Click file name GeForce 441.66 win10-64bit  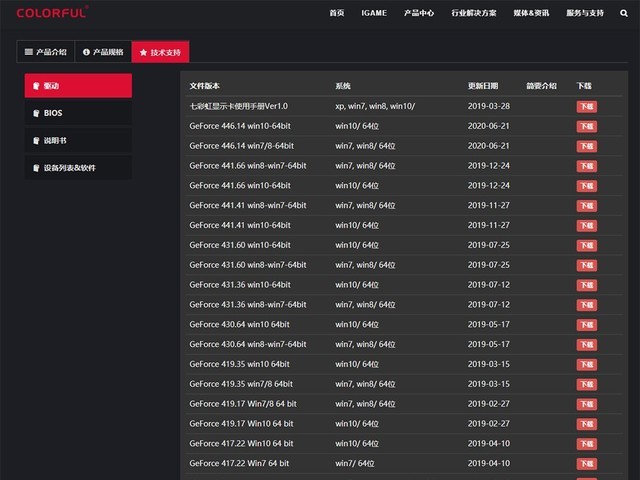tap(240, 186)
